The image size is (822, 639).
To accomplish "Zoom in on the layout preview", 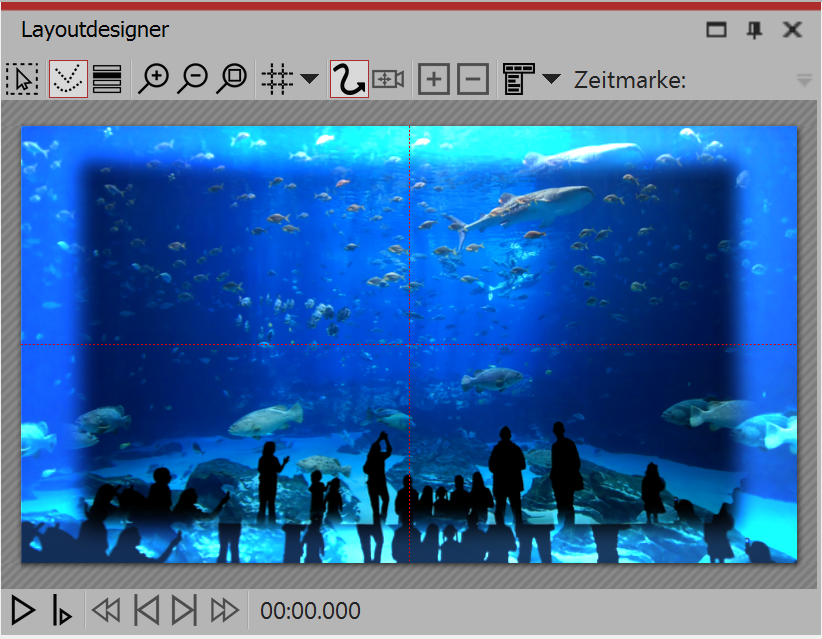I will (x=153, y=79).
